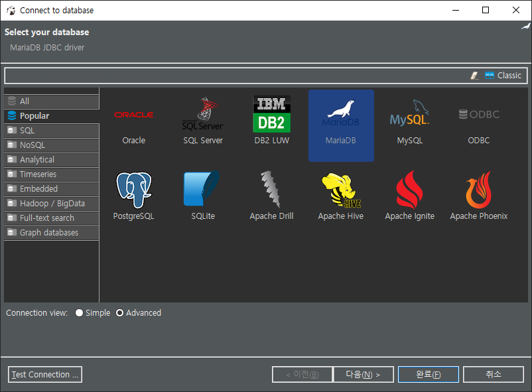Clear the driver filter with eraser icon
Viewport: 532px width, 392px height.
pyautogui.click(x=474, y=76)
